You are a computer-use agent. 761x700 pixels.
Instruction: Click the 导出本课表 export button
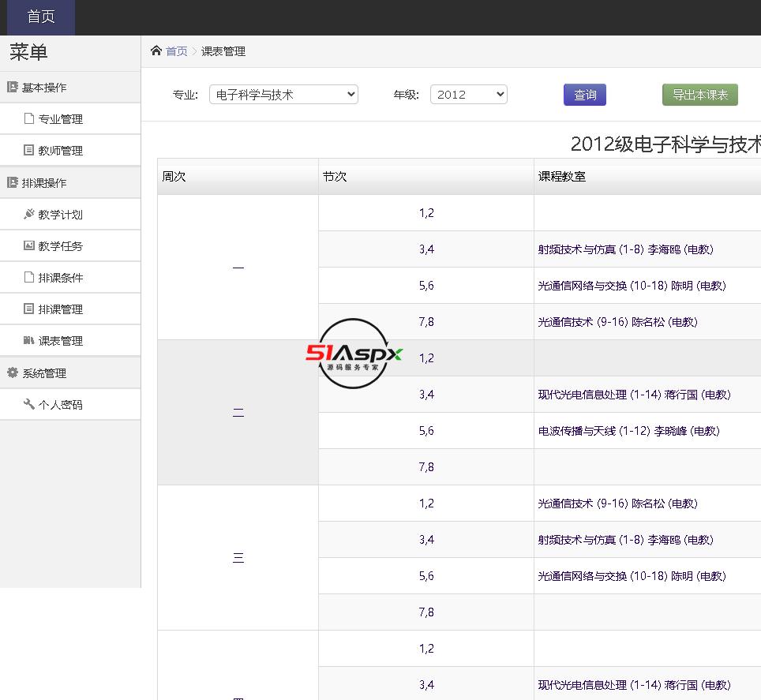(699, 95)
